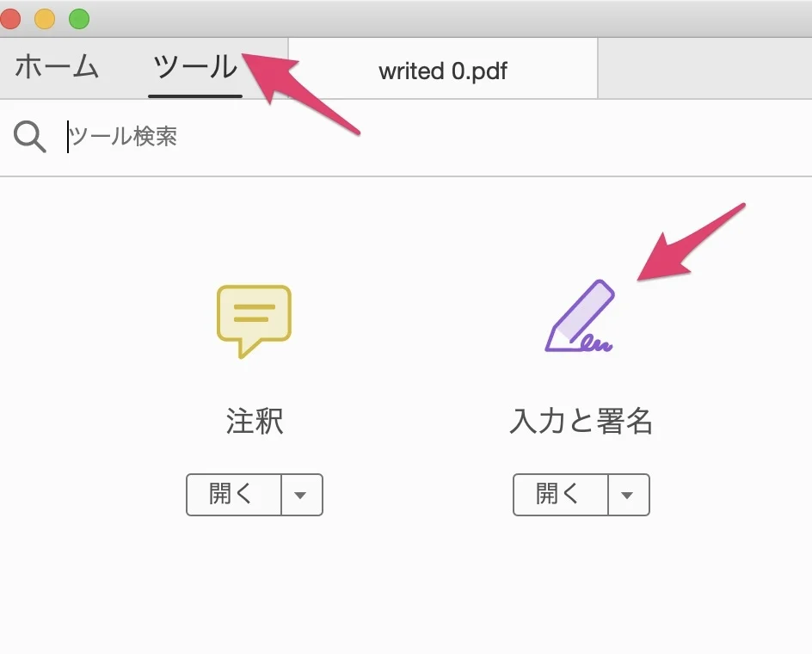Open the 入力と署名 tool with 開く button

coord(560,495)
